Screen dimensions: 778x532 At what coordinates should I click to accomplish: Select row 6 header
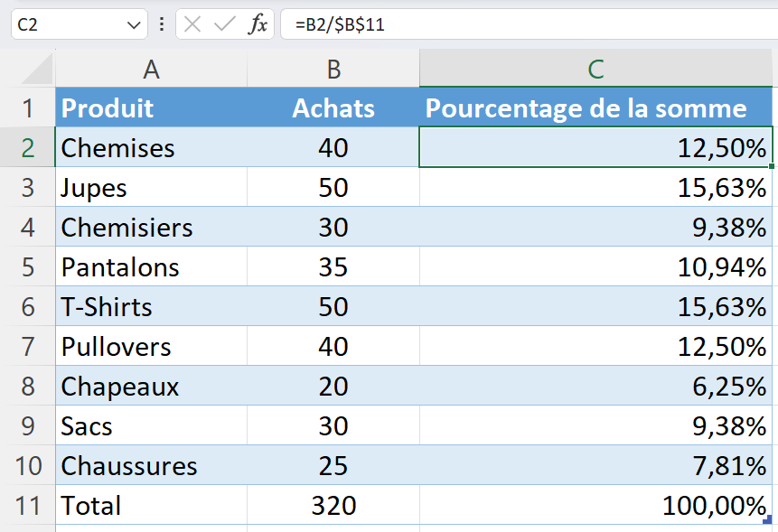[x=28, y=306]
